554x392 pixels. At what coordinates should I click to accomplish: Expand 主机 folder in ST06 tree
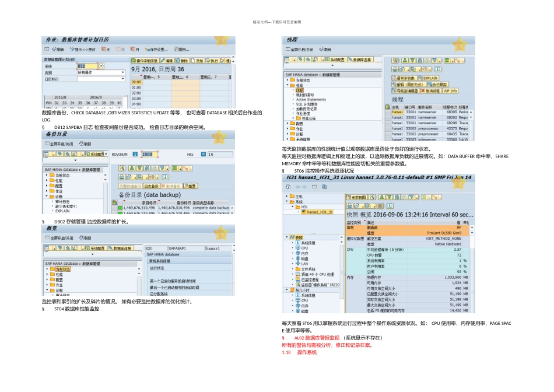(x=287, y=196)
